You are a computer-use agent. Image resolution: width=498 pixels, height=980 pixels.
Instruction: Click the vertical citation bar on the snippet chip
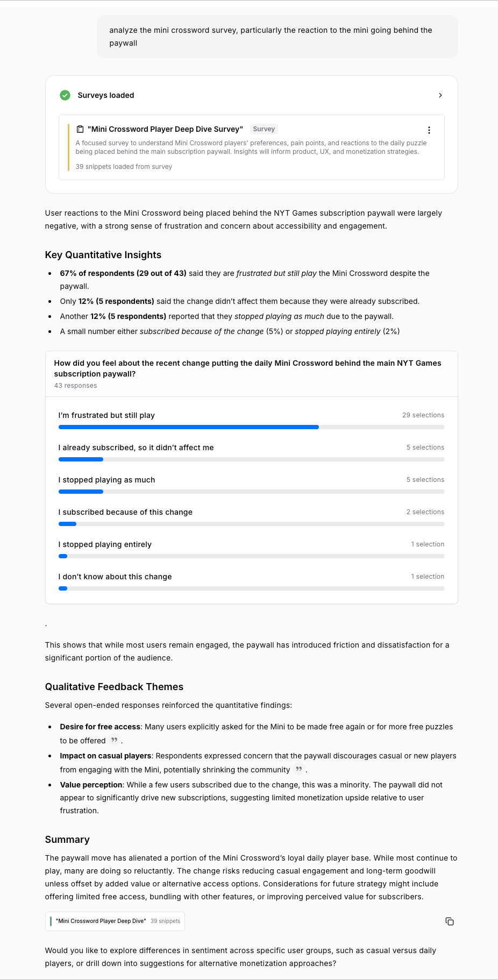tap(51, 921)
